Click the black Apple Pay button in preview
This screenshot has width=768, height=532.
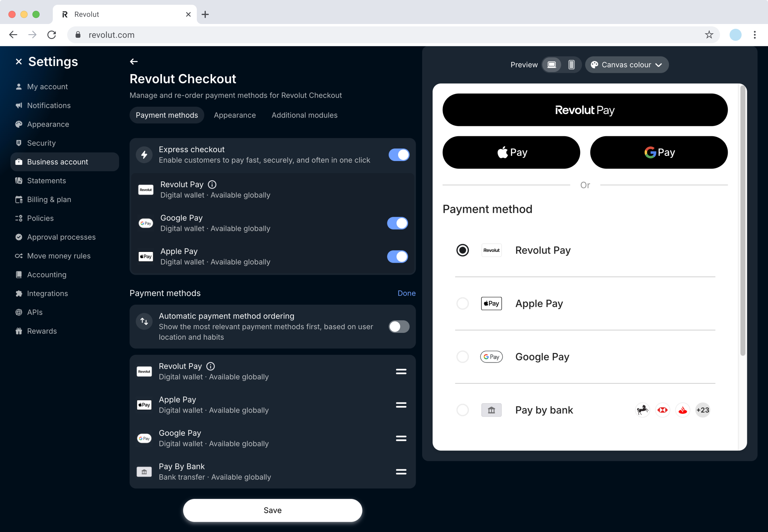point(511,152)
